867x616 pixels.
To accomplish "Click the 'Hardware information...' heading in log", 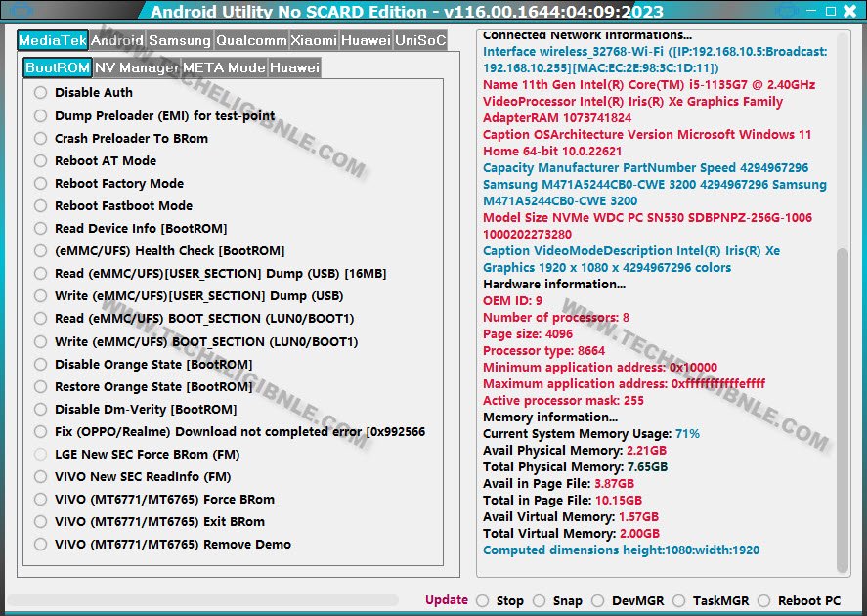I will 554,285.
